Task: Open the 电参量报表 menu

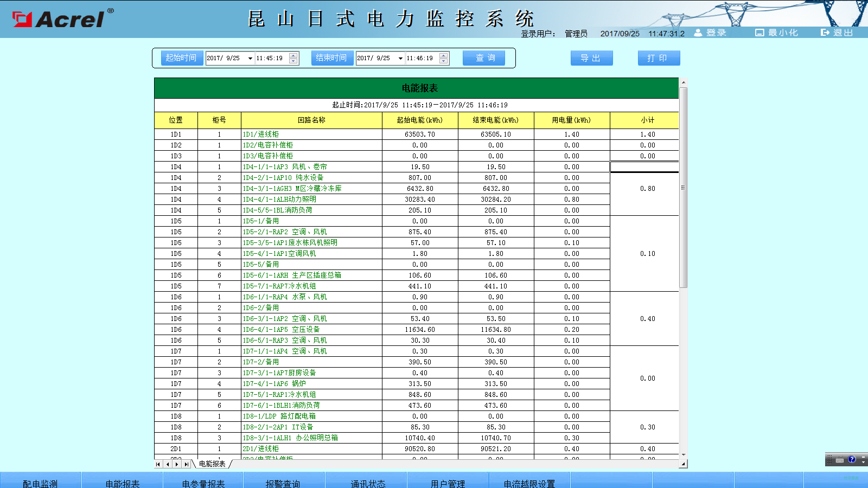Action: coord(203,481)
